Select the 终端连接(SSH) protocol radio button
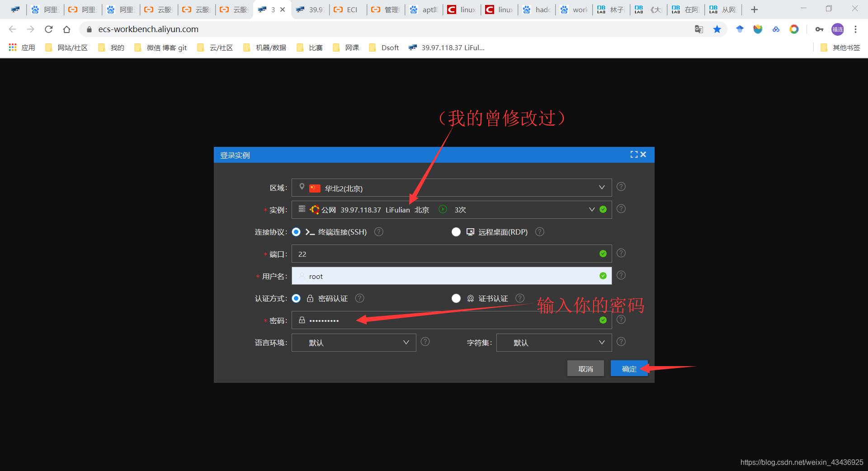Image resolution: width=868 pixels, height=471 pixels. [x=296, y=232]
